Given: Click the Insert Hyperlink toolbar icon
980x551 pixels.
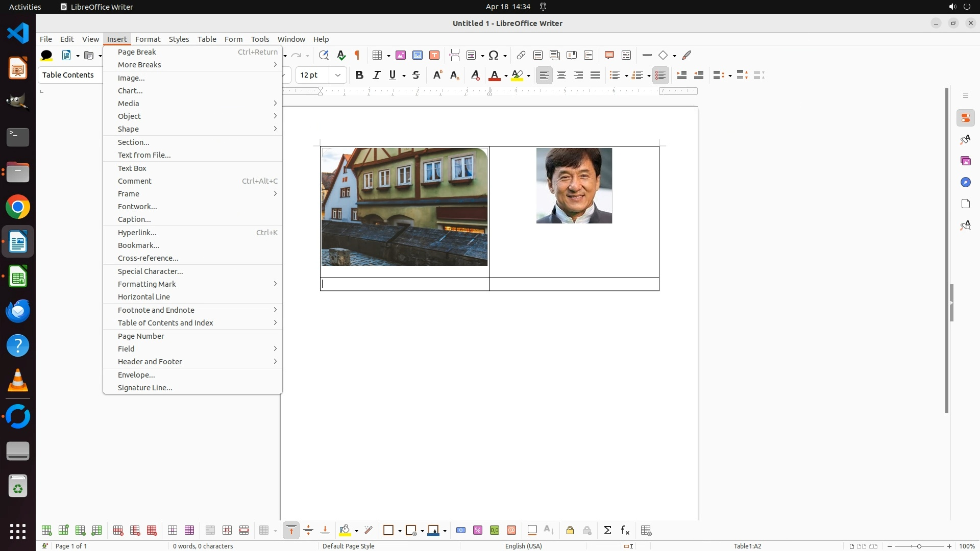Looking at the screenshot, I should pos(521,55).
